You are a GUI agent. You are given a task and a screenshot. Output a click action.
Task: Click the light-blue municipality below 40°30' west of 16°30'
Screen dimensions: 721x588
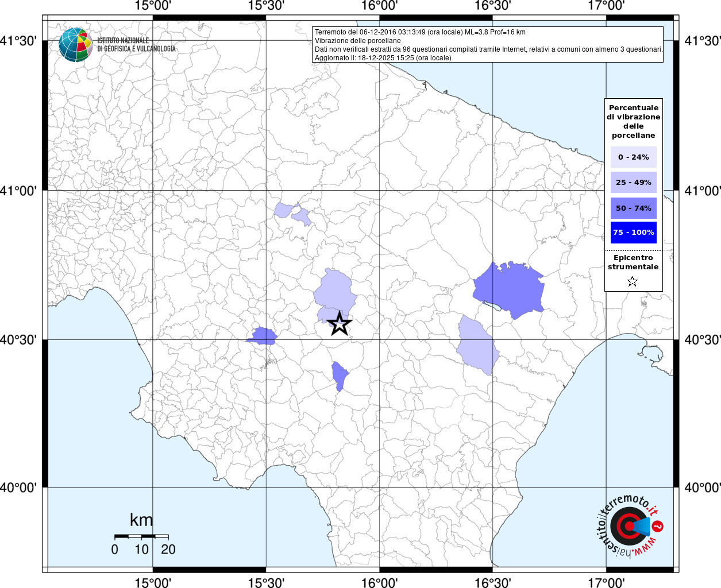tap(478, 345)
